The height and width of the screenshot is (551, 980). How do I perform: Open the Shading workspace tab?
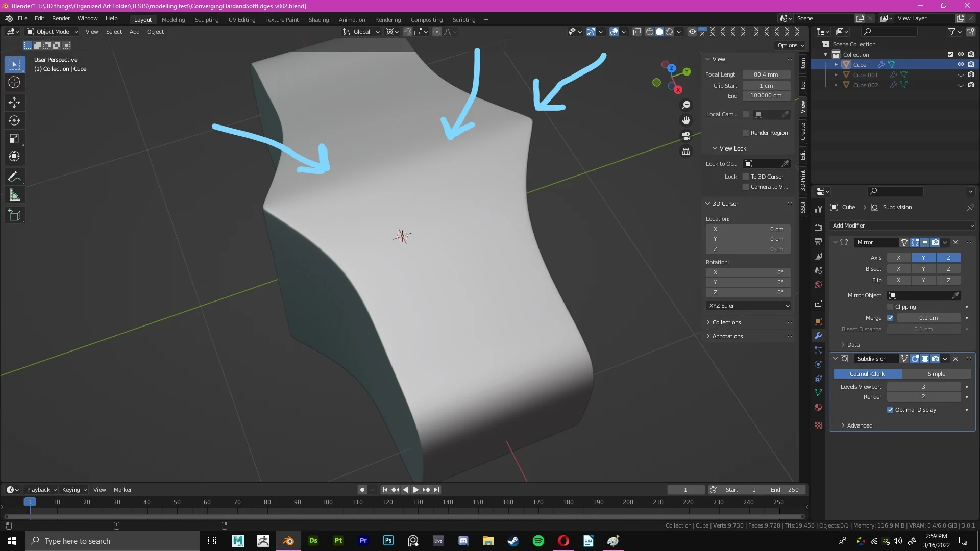pyautogui.click(x=318, y=19)
